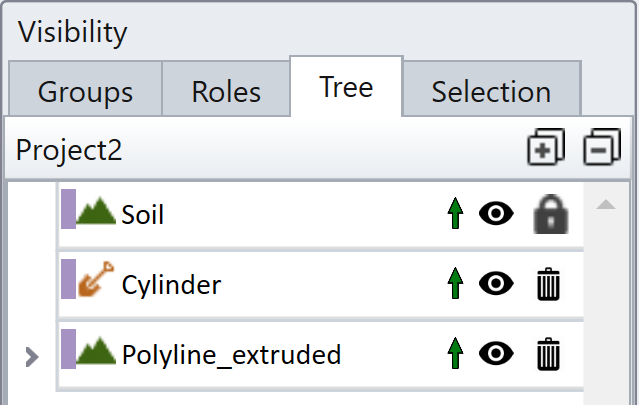Click the green up arrow on Soil row
Screen dimensions: 639x405
[x=456, y=214]
